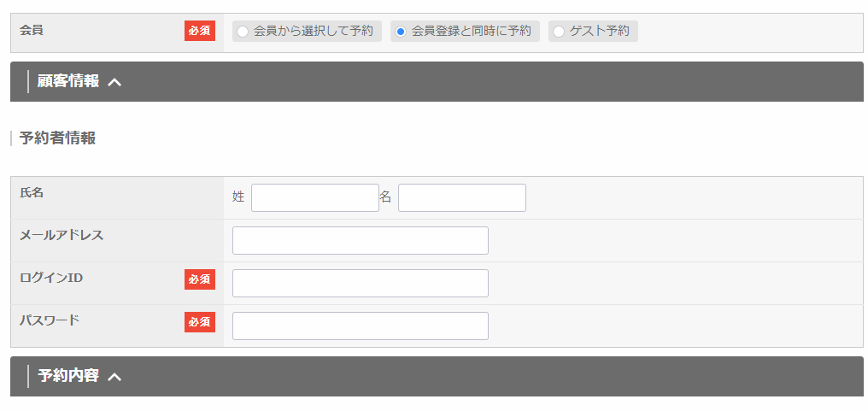Click the 必須 badge in the 会員 row
This screenshot has height=411, width=868.
tap(199, 31)
